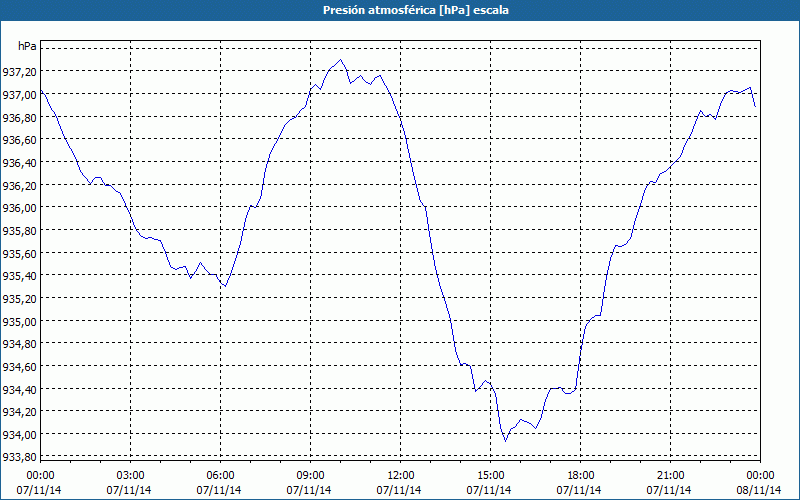Click the 935,20 y-axis value
This screenshot has width=800, height=500.
(19, 299)
